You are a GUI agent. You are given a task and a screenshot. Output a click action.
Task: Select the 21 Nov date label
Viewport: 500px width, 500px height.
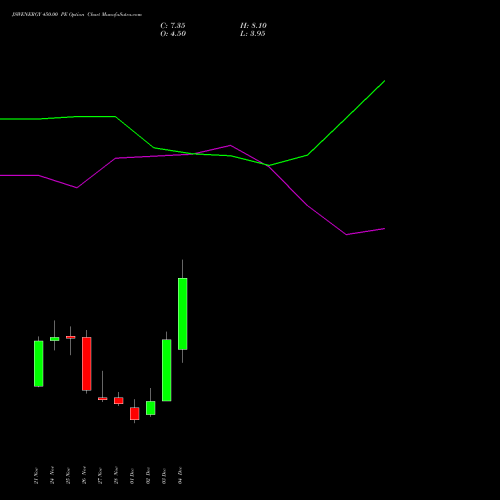[x=36, y=476]
